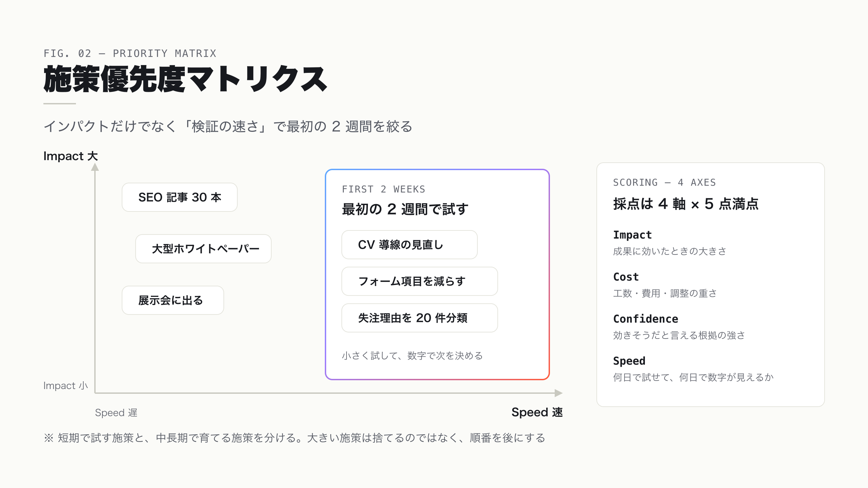Click the 'フォーム項目を減らす' card
This screenshot has height=488, width=868.
pyautogui.click(x=420, y=281)
